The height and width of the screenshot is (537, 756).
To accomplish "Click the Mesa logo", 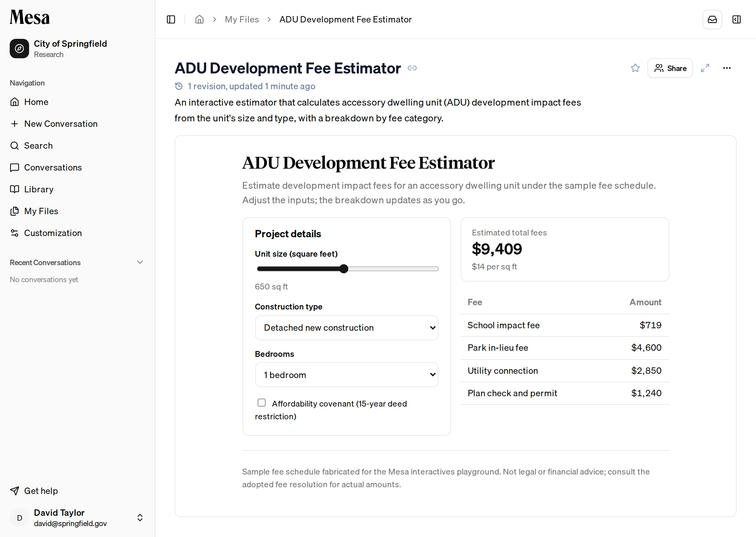I will tap(30, 17).
